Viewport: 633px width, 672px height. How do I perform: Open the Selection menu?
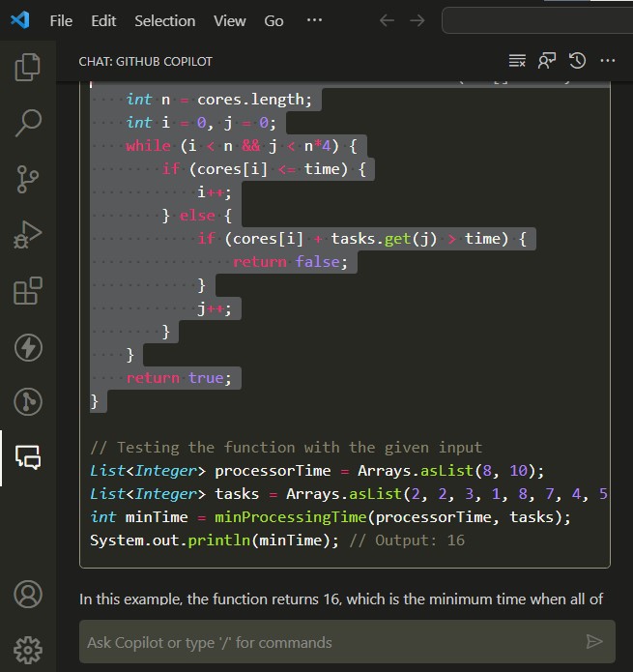tap(165, 20)
